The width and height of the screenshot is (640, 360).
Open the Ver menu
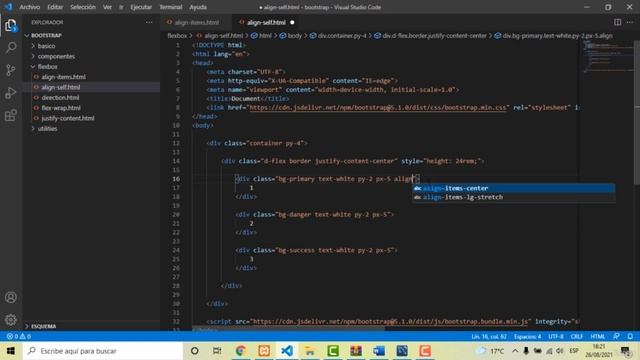(x=107, y=7)
